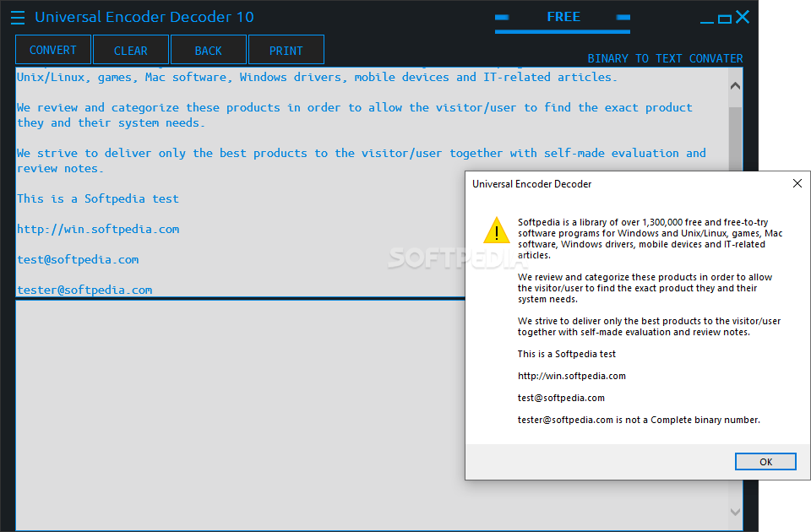Viewport: 811px width, 532px height.
Task: Click the CLEAR button
Action: coord(131,50)
